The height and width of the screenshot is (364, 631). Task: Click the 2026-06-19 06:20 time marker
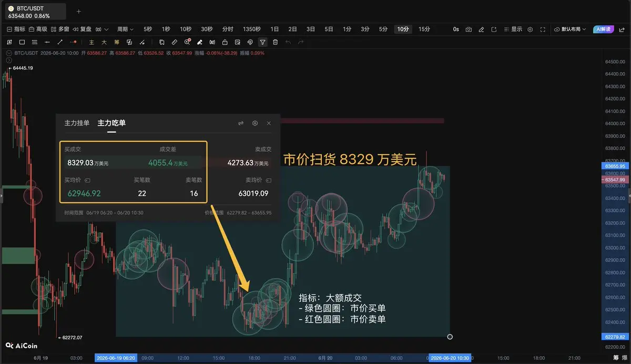tap(116, 358)
